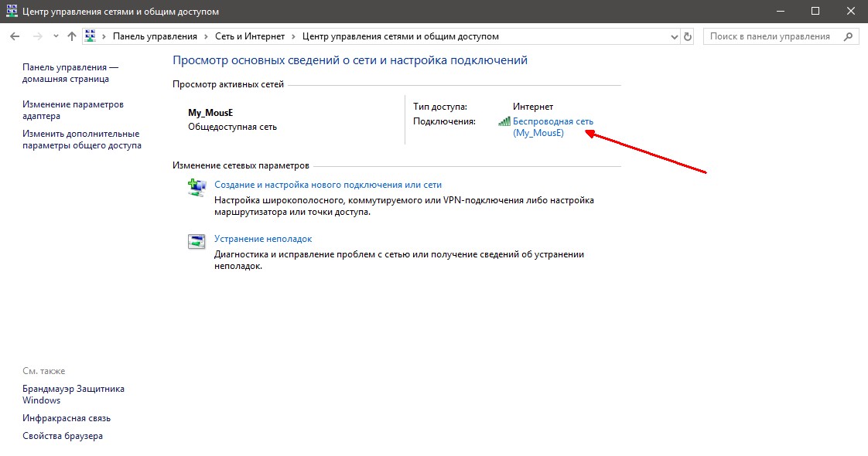The width and height of the screenshot is (868, 456).
Task: Expand chevron after "Панель управления" breadcrumb
Action: tap(206, 36)
